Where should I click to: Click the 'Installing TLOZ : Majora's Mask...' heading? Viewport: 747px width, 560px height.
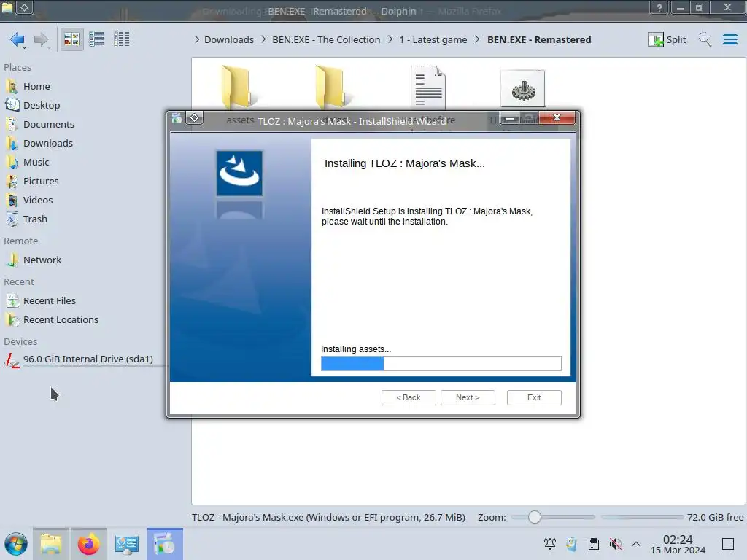tap(404, 163)
